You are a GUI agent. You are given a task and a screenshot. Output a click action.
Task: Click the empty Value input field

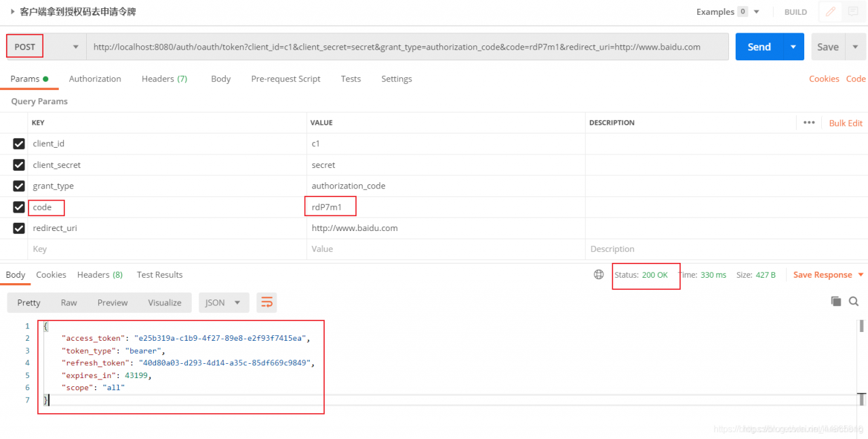[x=446, y=249]
